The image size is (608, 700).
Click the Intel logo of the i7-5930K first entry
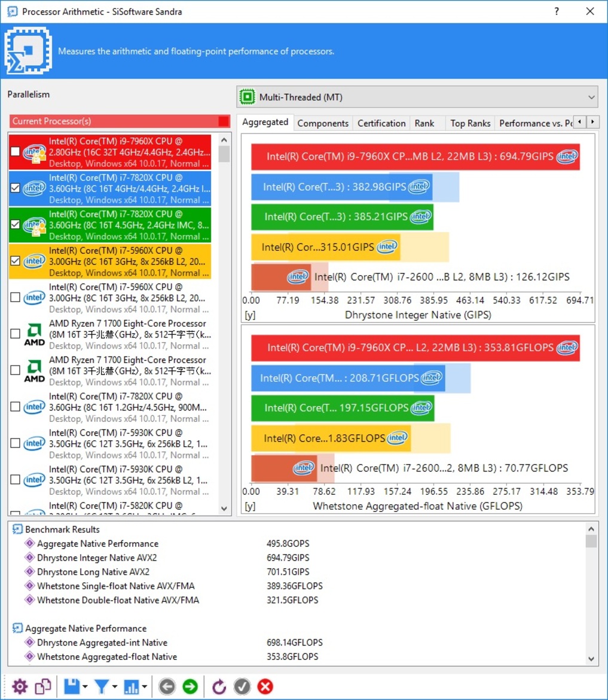(34, 443)
